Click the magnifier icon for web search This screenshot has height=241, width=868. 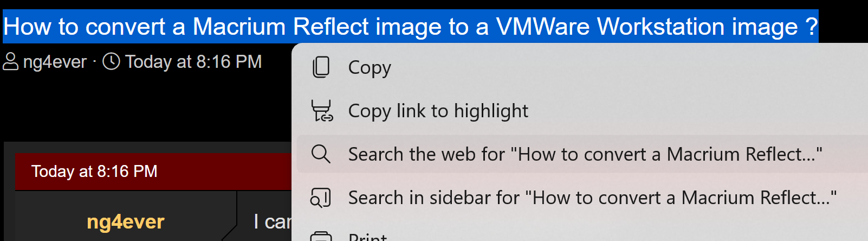(321, 154)
